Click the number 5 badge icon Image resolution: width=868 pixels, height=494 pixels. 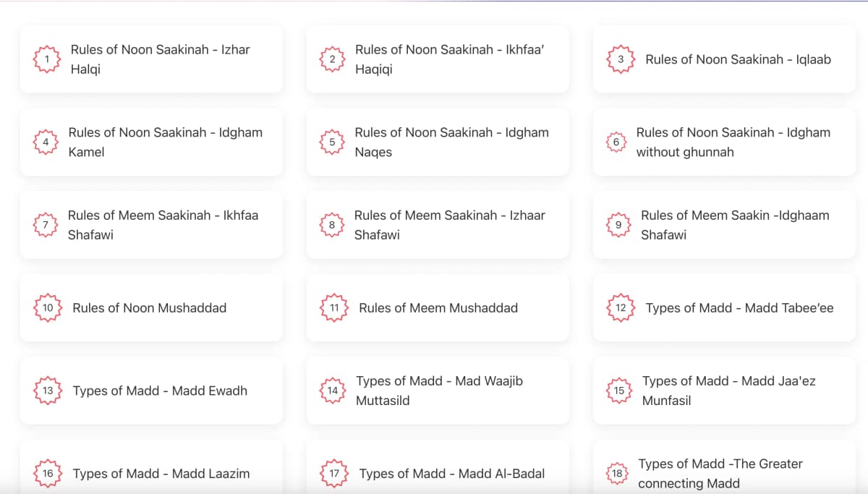click(x=332, y=142)
